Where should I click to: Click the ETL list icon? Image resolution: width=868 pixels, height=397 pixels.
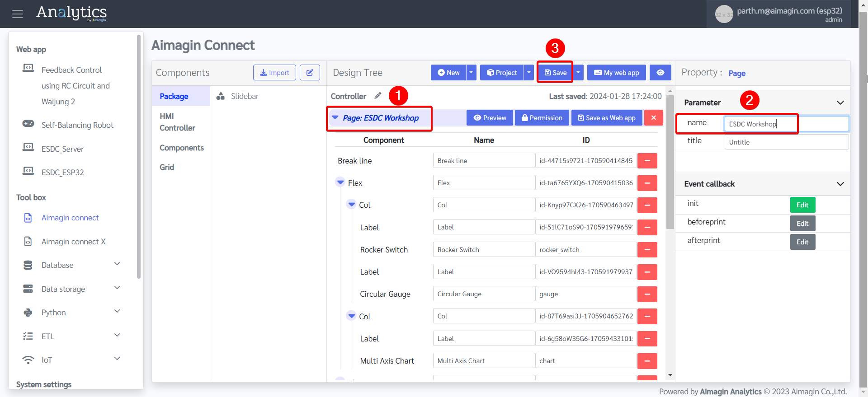[28, 336]
